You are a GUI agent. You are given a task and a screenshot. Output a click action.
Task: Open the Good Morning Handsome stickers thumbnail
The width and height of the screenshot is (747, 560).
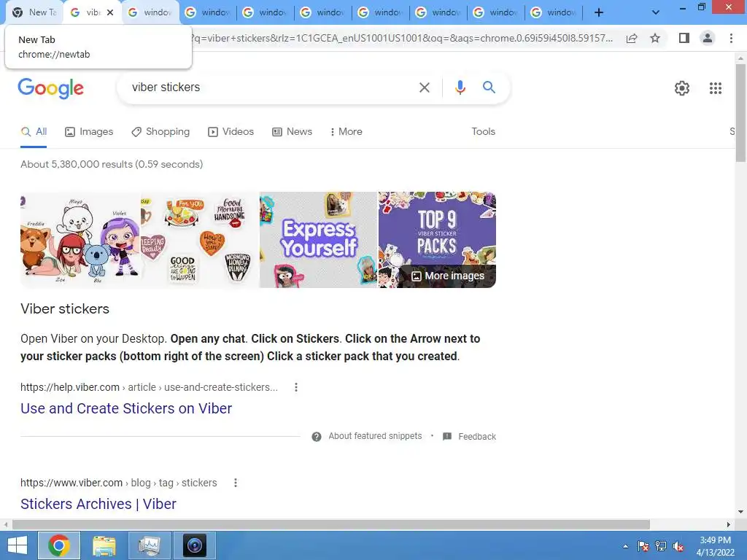coord(200,239)
